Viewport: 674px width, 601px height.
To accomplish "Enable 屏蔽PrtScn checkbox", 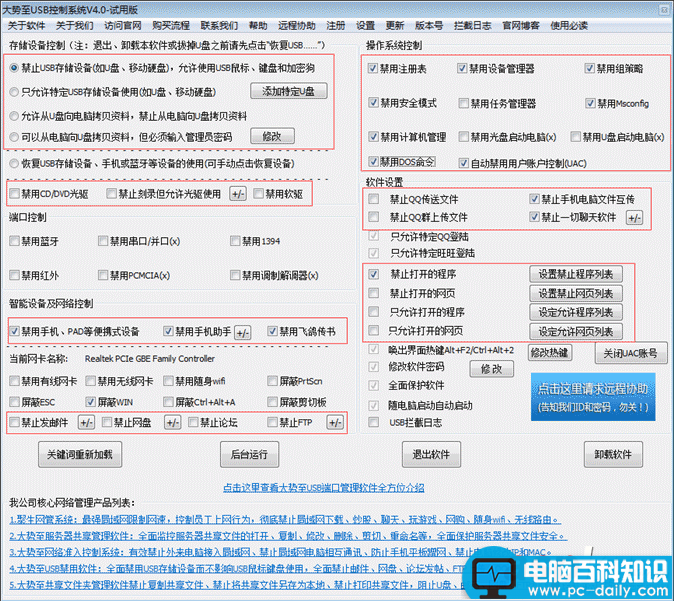I will [x=272, y=381].
